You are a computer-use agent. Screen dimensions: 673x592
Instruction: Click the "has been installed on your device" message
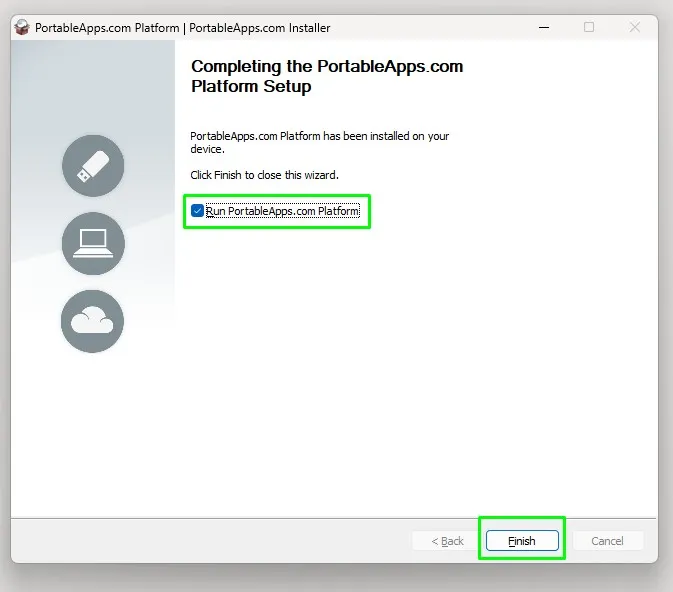coord(319,142)
